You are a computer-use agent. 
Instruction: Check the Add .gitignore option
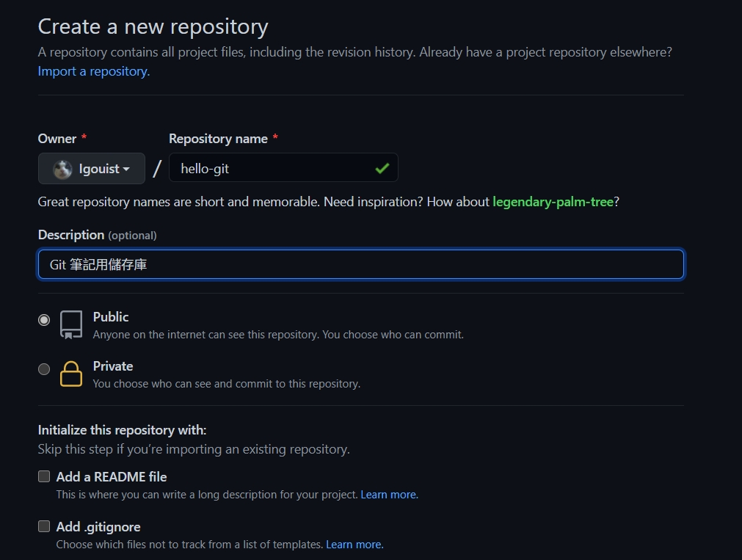44,526
